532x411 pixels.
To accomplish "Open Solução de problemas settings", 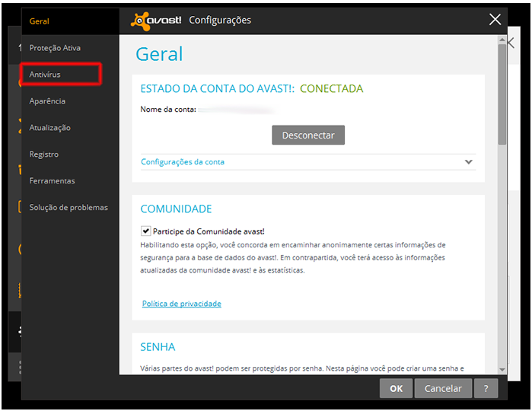I will click(x=68, y=207).
